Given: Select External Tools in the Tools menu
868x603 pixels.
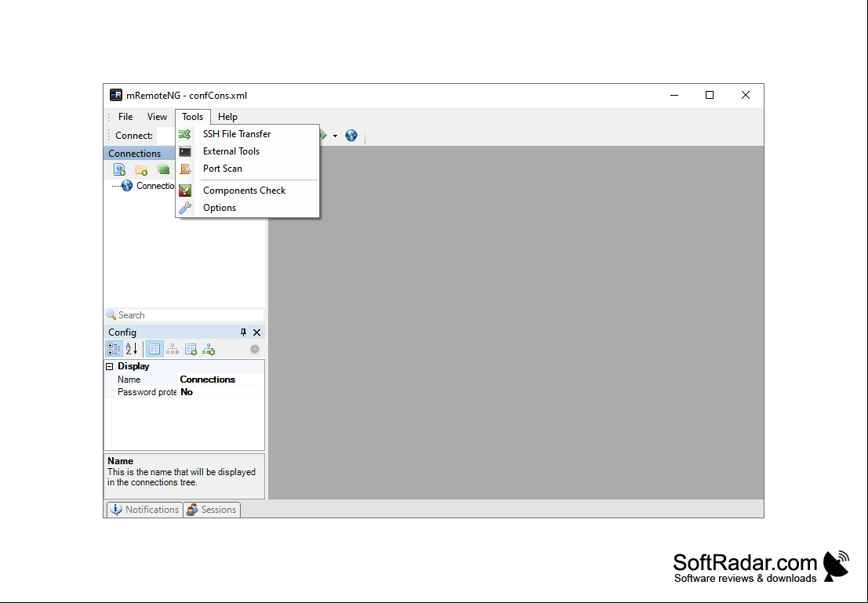Looking at the screenshot, I should click(248, 151).
